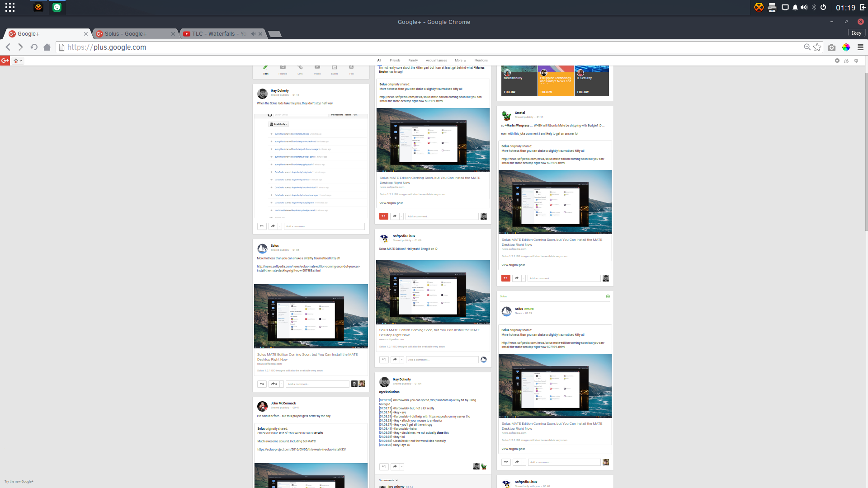Bookmark this page with the star
The width and height of the screenshot is (868, 488).
pyautogui.click(x=817, y=47)
